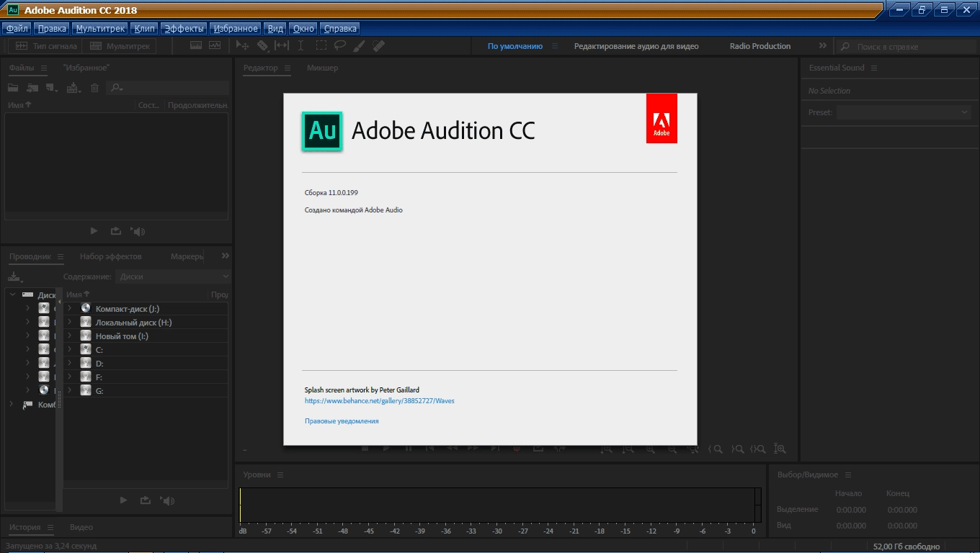Image resolution: width=980 pixels, height=553 pixels.
Task: Expand the Новый том (I:) row
Action: point(70,336)
